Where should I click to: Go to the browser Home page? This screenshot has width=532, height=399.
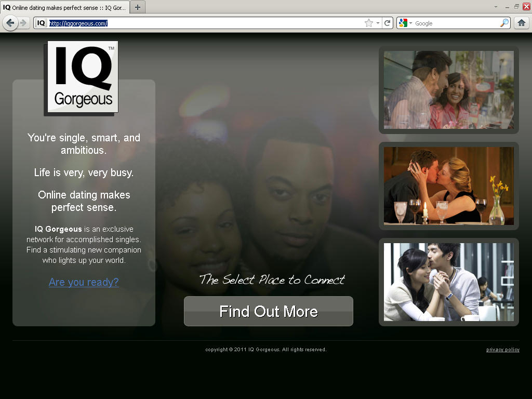click(522, 23)
